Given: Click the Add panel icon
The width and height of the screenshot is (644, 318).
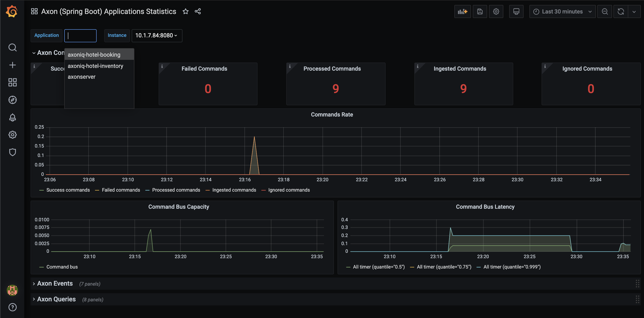Looking at the screenshot, I should click(462, 11).
